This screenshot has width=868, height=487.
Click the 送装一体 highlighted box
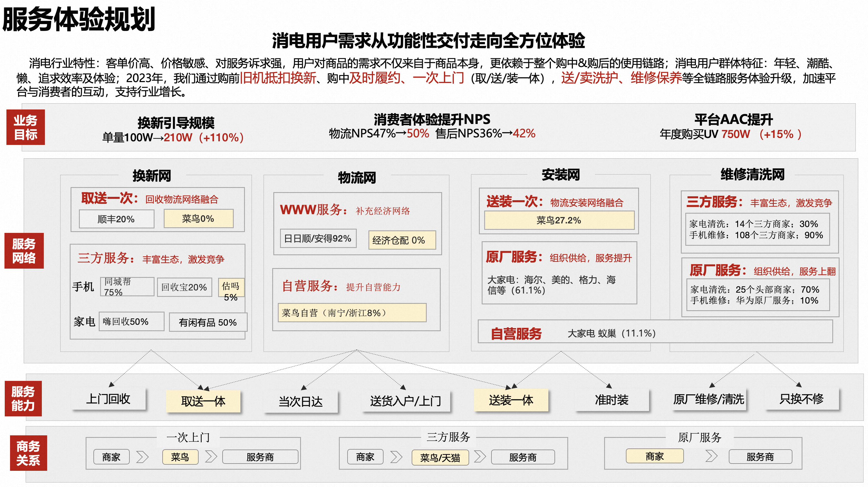(511, 400)
